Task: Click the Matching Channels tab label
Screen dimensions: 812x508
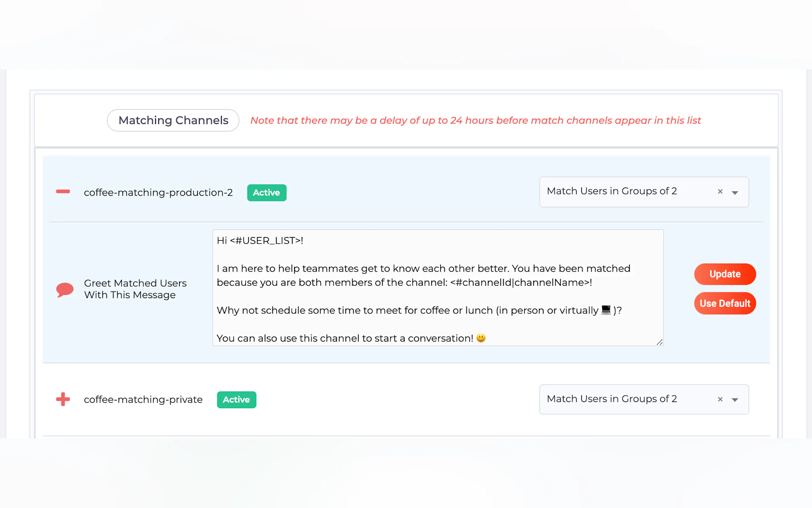Action: [173, 120]
